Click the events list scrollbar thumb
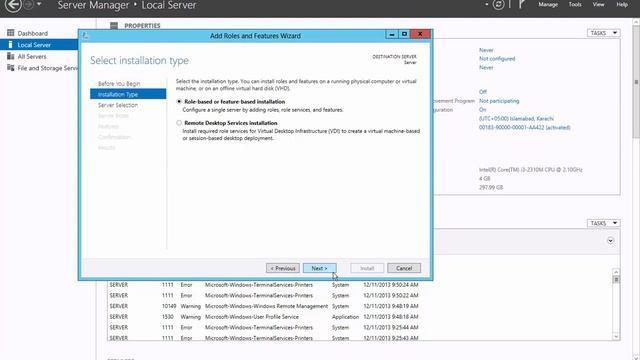 [x=616, y=280]
